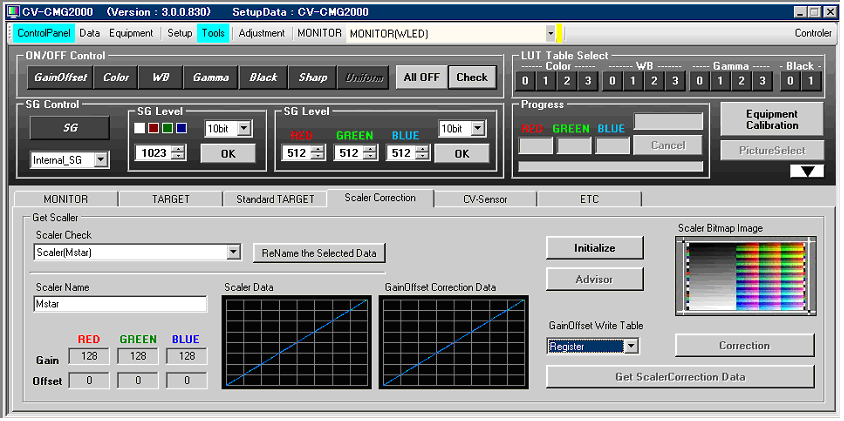
Task: Select Black LUT table 0
Action: [x=790, y=81]
